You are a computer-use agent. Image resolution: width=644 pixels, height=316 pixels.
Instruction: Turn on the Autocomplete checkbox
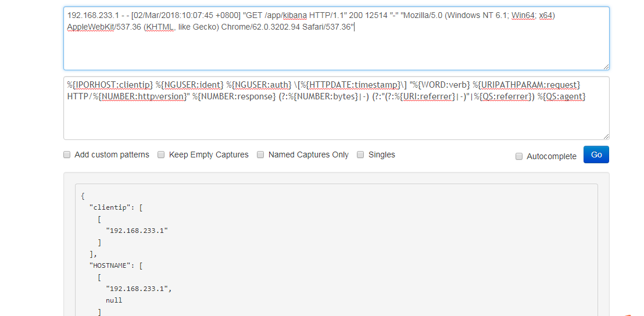click(519, 156)
